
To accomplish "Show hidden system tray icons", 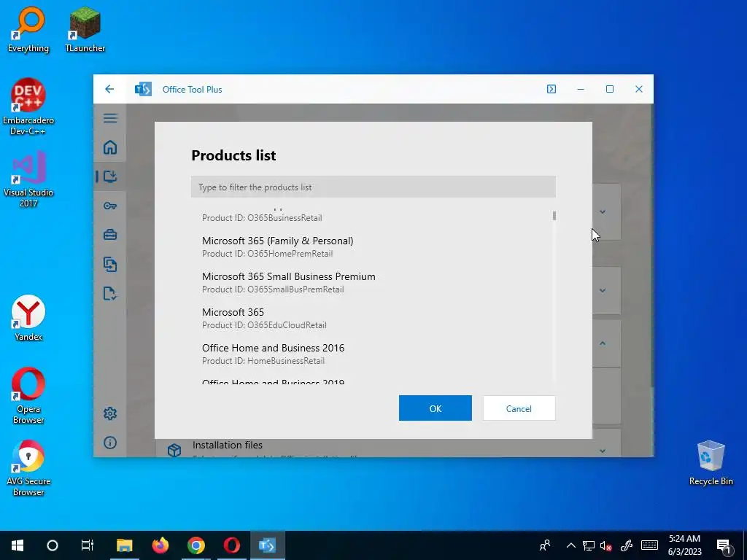I will point(570,545).
